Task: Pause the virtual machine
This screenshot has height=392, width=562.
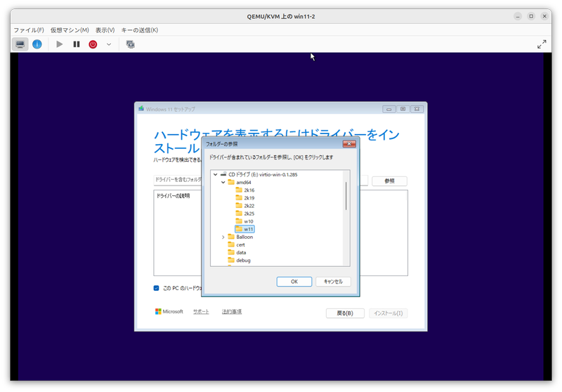Action: (77, 44)
